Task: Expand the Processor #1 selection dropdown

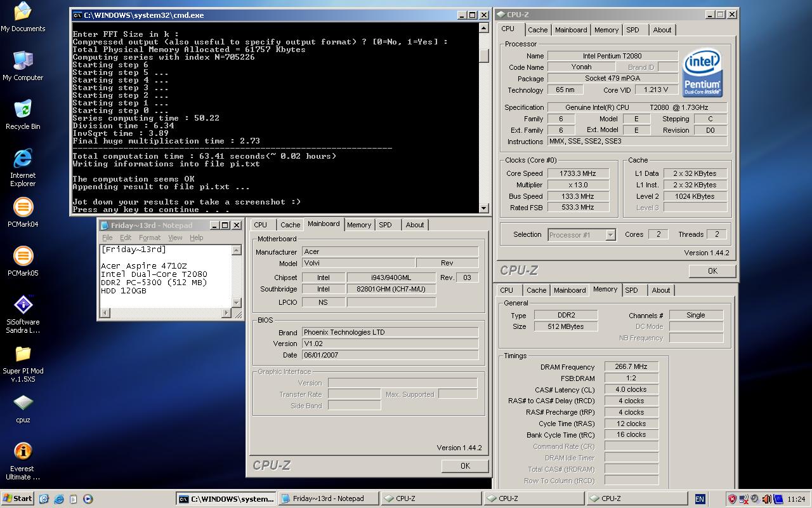Action: 610,235
